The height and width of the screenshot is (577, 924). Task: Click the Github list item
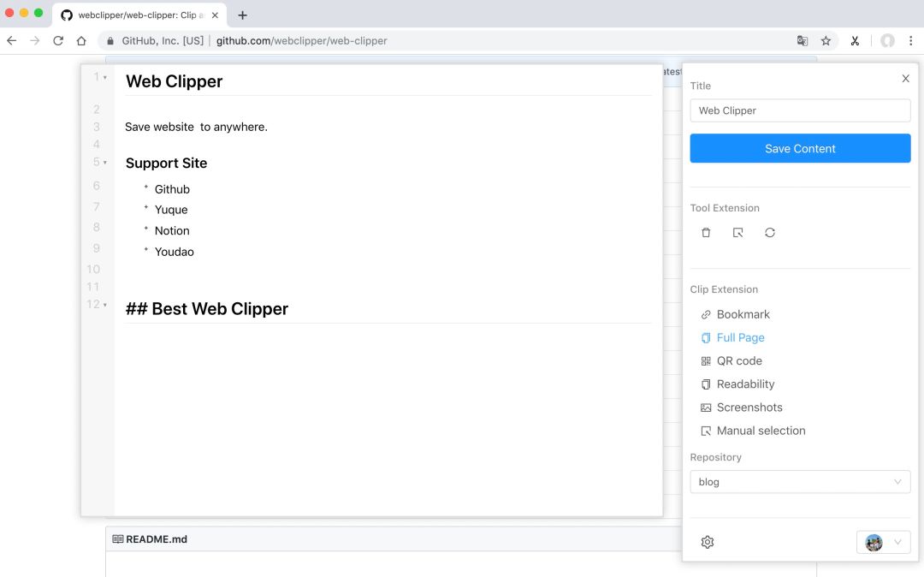pos(172,189)
